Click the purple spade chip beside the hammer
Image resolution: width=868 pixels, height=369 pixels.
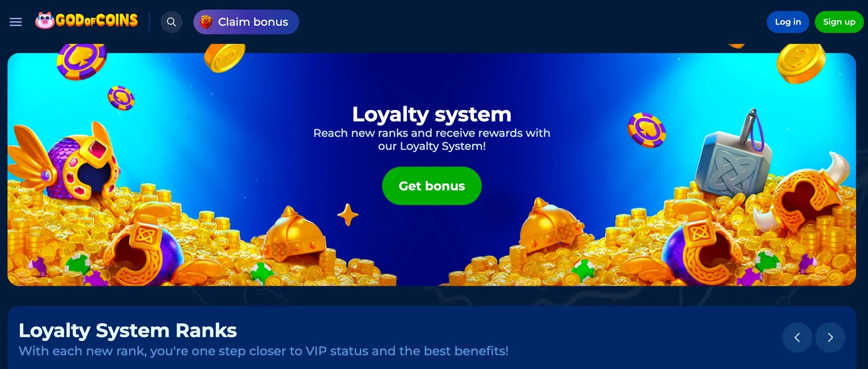click(647, 130)
